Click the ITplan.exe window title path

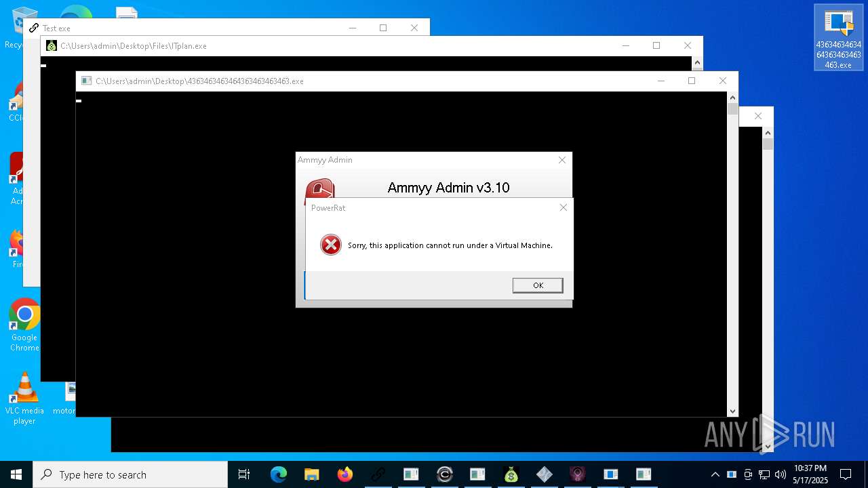(134, 46)
